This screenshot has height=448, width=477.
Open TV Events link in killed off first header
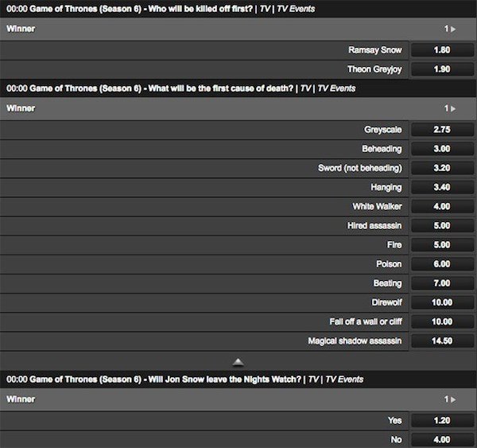pyautogui.click(x=296, y=9)
